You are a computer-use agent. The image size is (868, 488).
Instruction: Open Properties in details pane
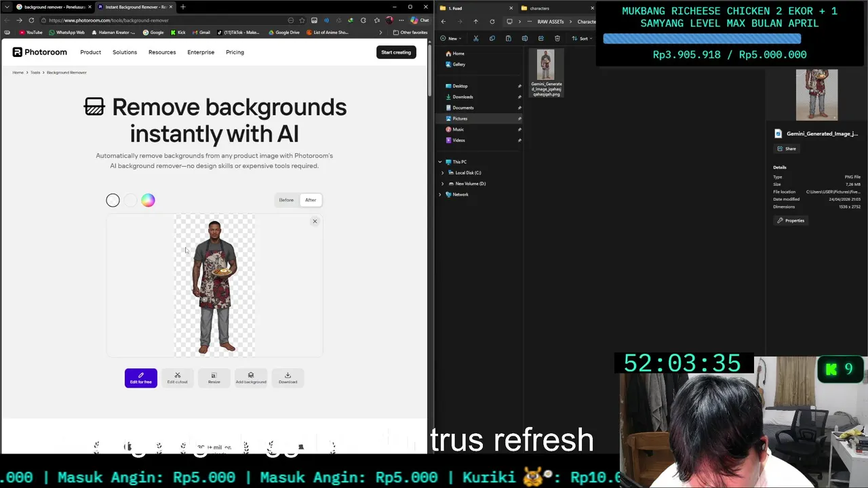tap(791, 220)
